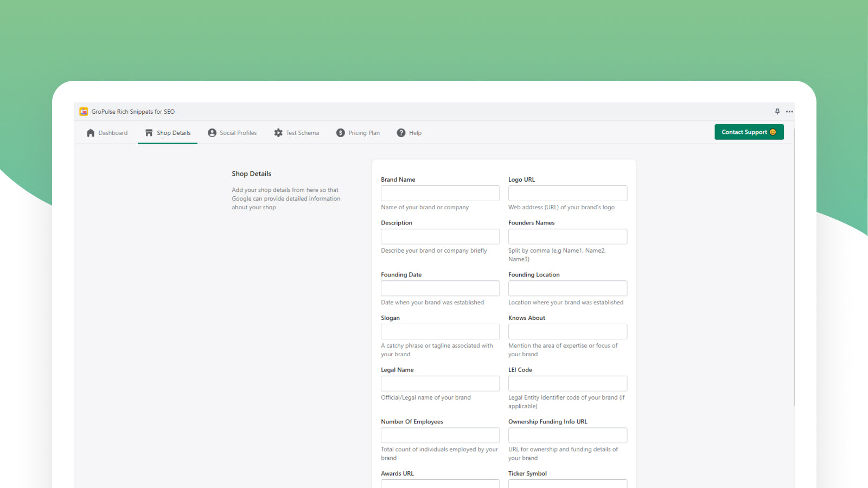Click the Social Profiles person icon

pos(212,133)
